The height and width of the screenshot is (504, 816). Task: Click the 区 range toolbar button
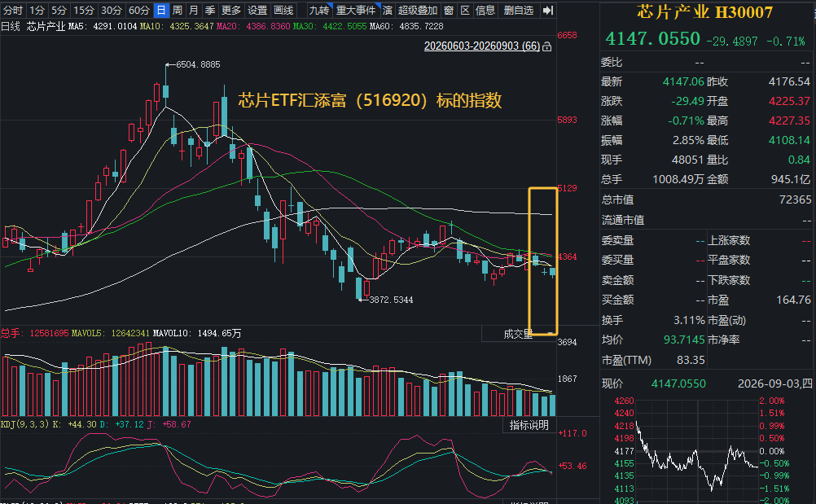coord(465,10)
